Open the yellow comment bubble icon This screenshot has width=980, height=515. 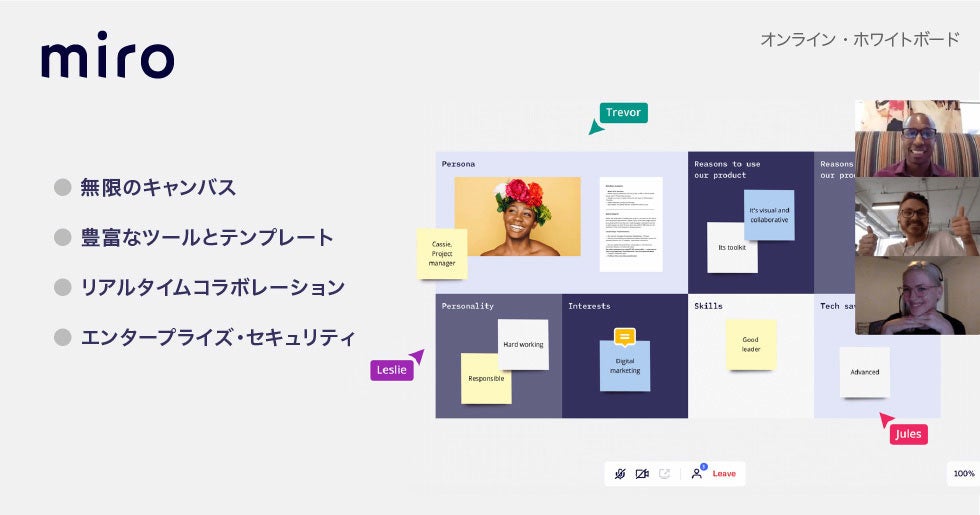tap(624, 338)
